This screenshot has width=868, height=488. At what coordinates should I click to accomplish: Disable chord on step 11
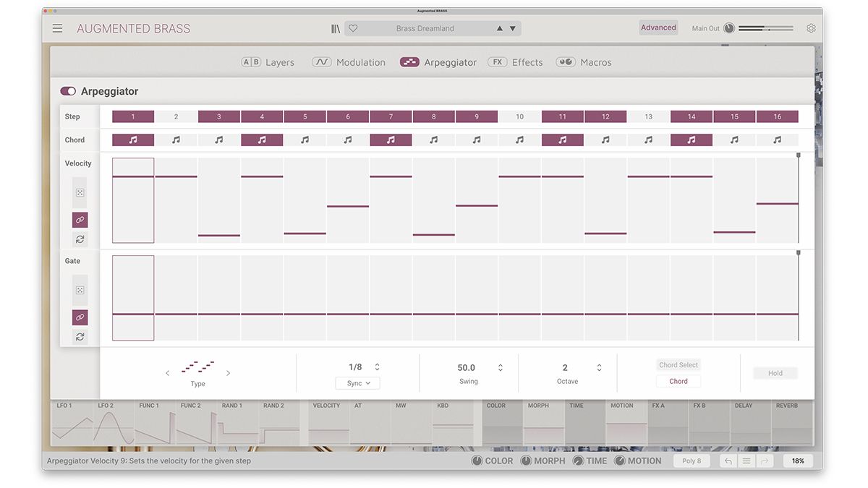pos(563,140)
